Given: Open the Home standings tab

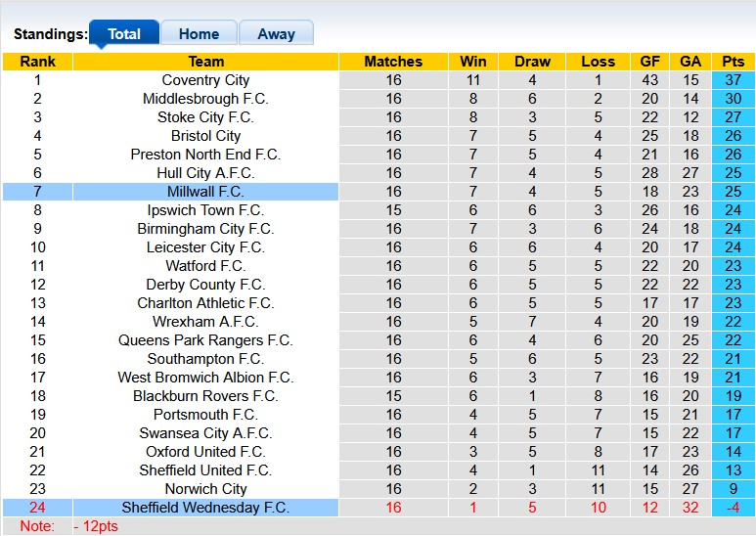Looking at the screenshot, I should pos(199,34).
